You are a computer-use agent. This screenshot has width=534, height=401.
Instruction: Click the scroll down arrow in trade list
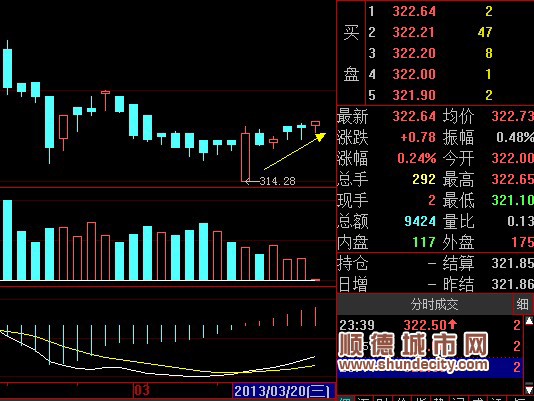click(529, 389)
